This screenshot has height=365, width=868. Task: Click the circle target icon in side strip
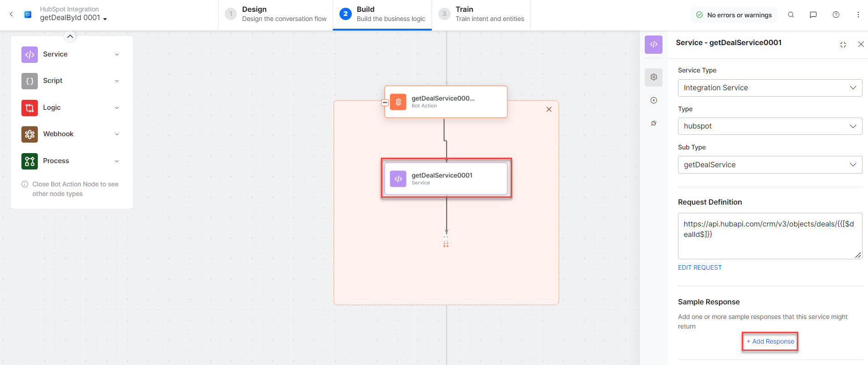(653, 100)
